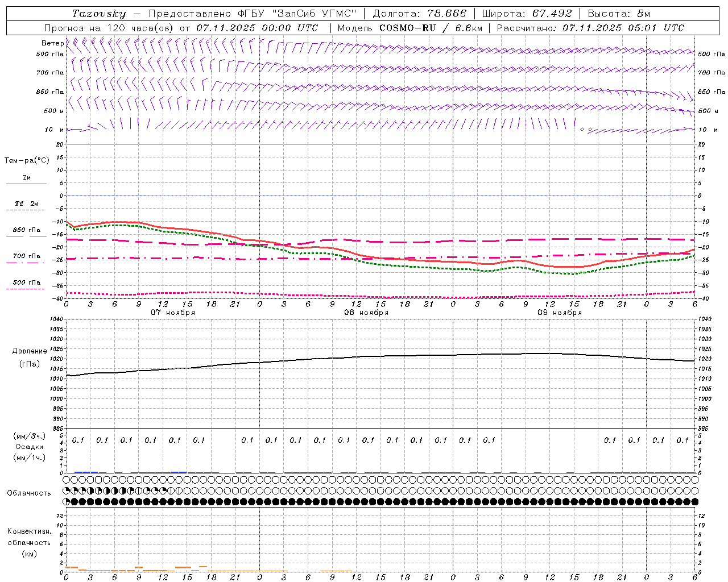This screenshot has width=728, height=582.
Task: Click the "Прогноз на 120 часа(ов)" text
Action: (x=109, y=28)
